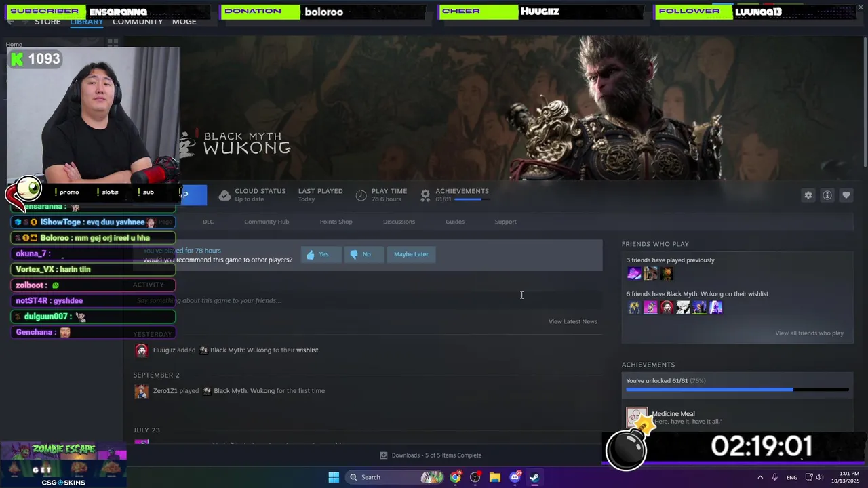Click the Cloud Status icon
Screen dimensions: 868x488
pos(224,196)
